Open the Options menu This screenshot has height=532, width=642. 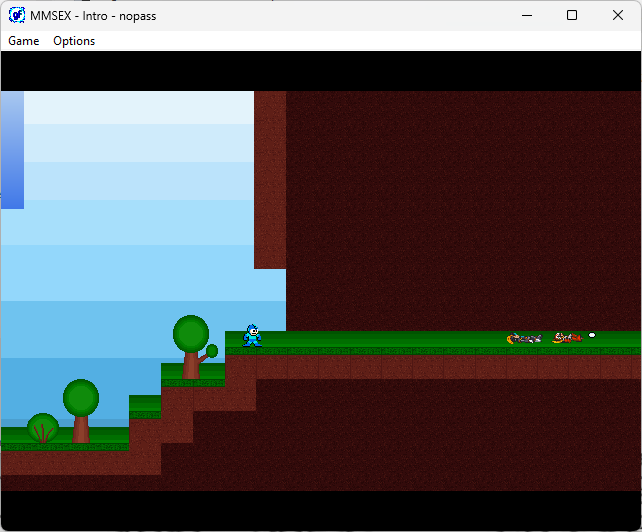[74, 41]
